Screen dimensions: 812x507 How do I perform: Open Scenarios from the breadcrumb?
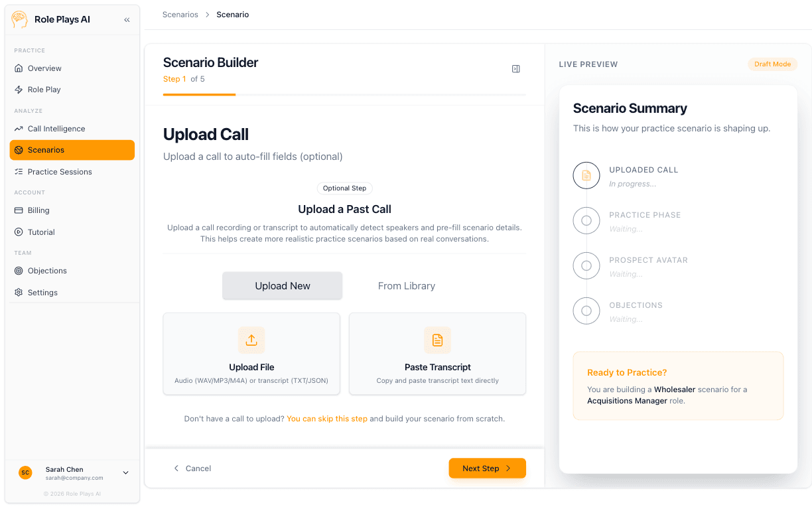(180, 14)
